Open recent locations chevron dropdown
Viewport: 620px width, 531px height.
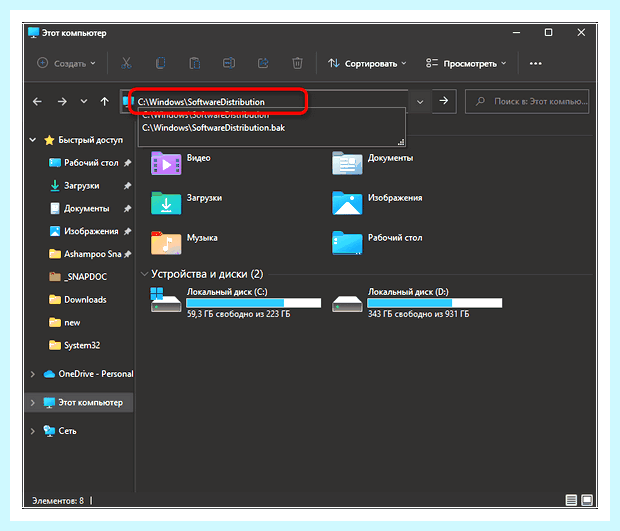84,102
